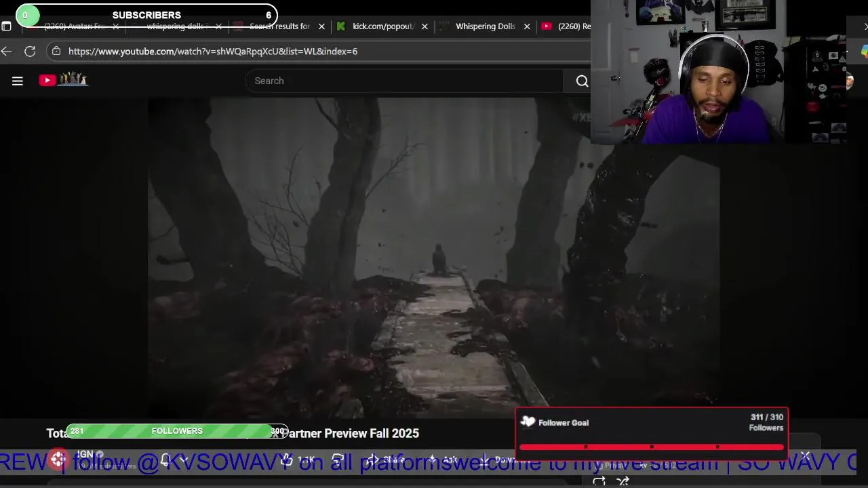View site information lock icon
868x488 pixels.
(x=56, y=52)
